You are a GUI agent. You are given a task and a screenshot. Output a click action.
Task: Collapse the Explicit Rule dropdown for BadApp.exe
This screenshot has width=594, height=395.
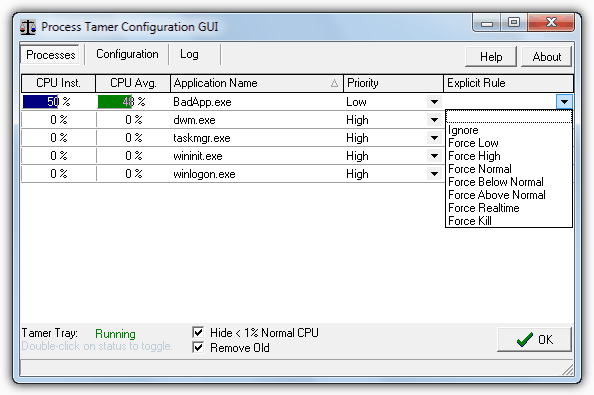(x=564, y=102)
